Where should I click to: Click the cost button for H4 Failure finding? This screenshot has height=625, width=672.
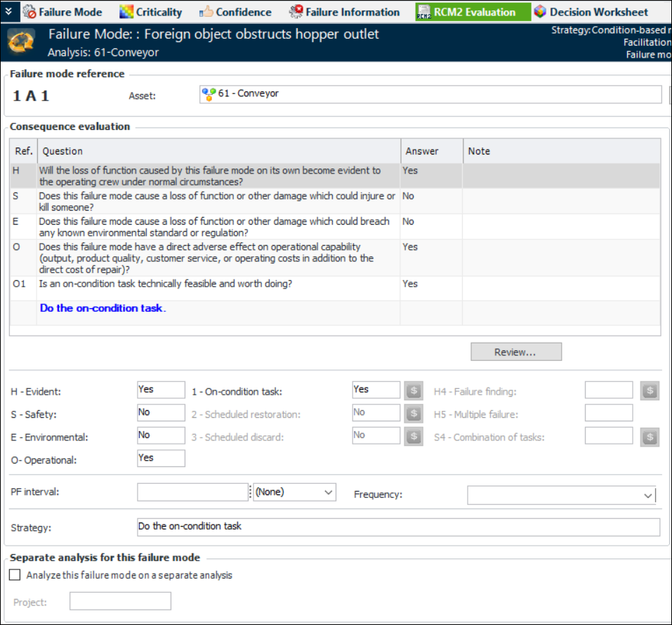[x=650, y=390]
